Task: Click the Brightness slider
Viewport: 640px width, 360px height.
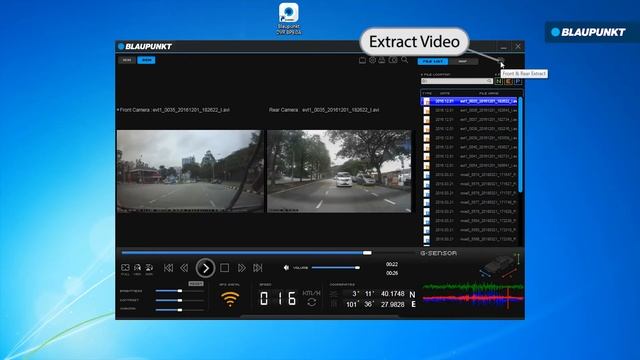Action: pyautogui.click(x=180, y=291)
